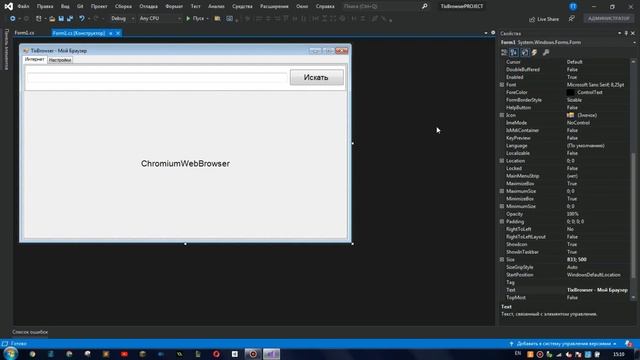Image resolution: width=640 pixels, height=360 pixels.
Task: Click the YouTube red icon in taskbar
Action: [124, 354]
